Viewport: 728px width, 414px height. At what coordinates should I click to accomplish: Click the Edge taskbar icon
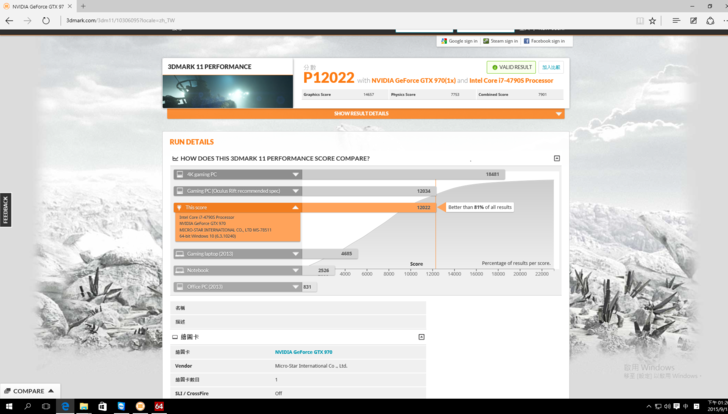coord(65,406)
